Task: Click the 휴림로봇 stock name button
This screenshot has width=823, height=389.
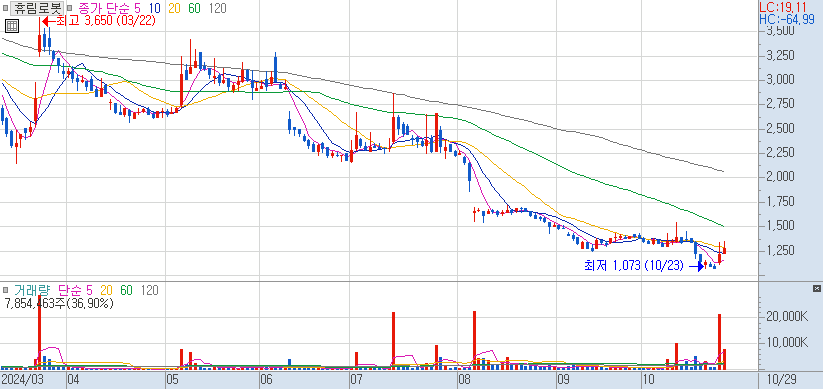Action: [x=37, y=8]
